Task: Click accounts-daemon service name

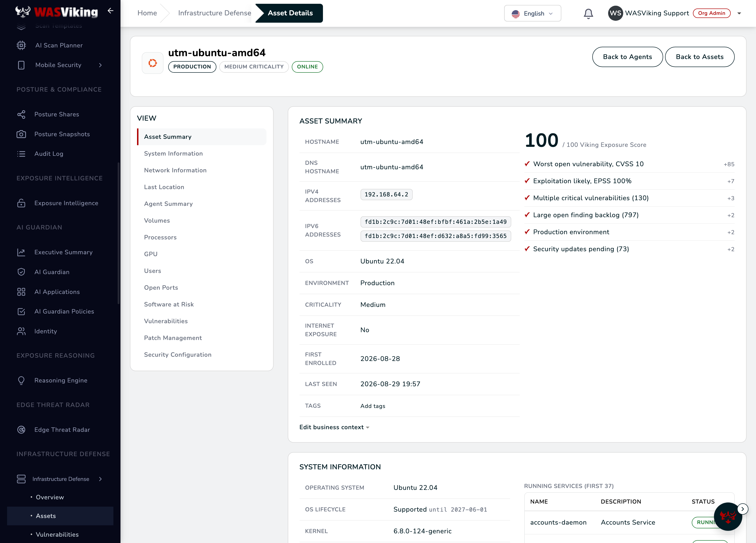Action: [x=558, y=522]
